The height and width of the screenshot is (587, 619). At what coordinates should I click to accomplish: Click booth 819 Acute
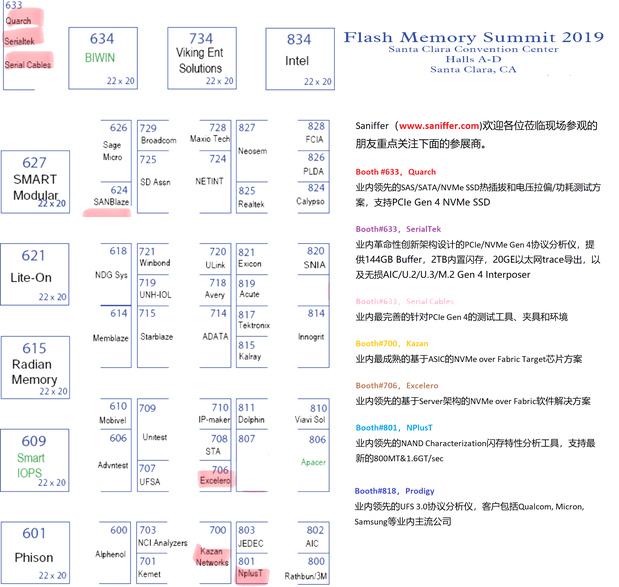pos(252,290)
